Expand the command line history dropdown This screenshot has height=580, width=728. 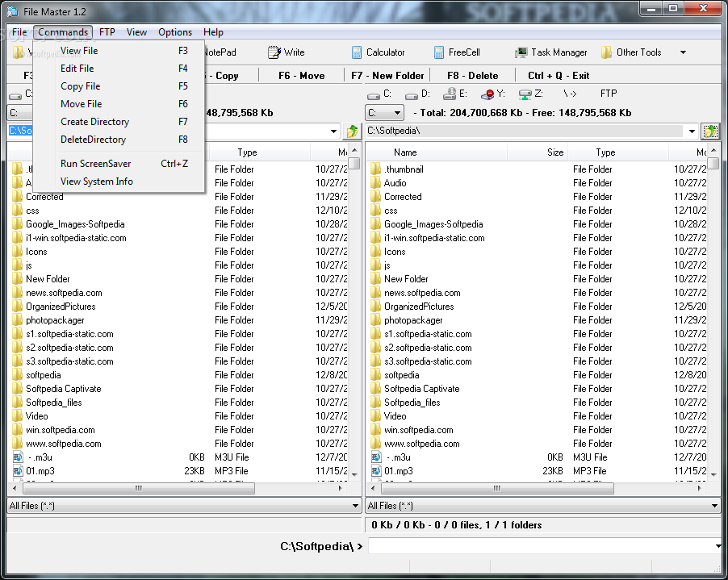coord(718,546)
